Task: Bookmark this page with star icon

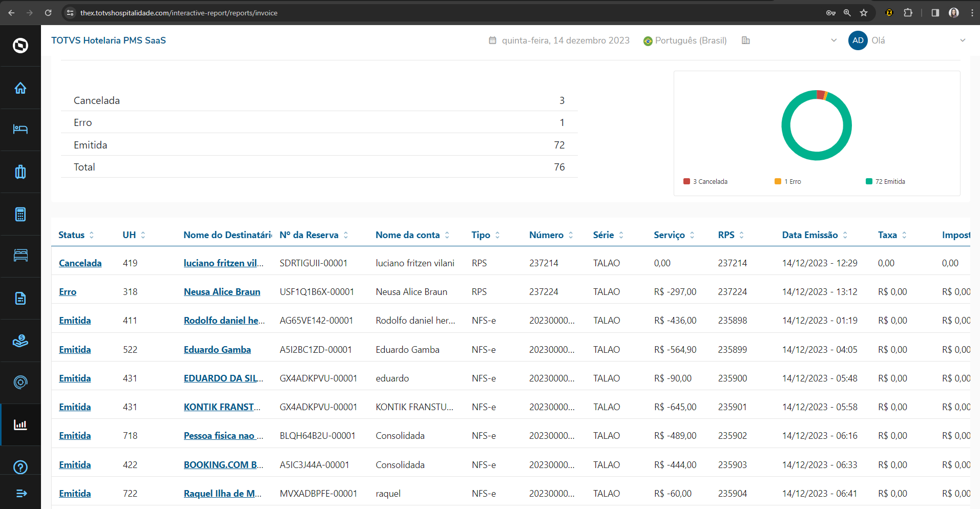Action: (x=864, y=13)
